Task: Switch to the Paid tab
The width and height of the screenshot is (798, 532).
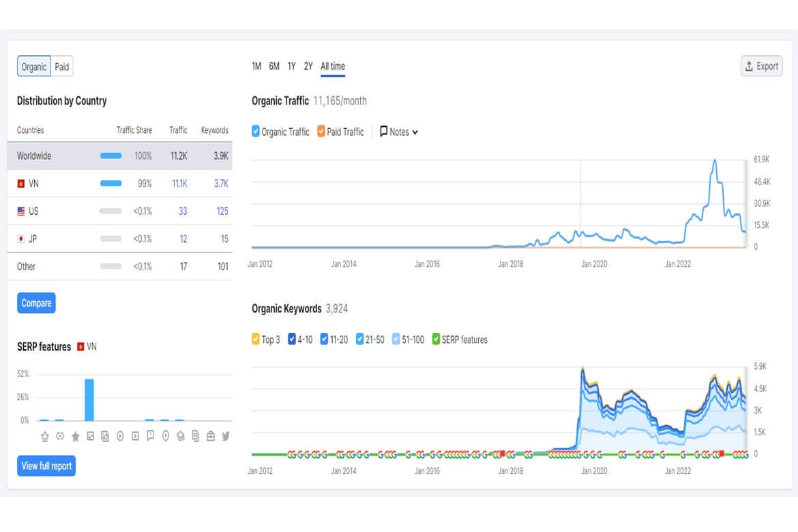Action: [x=62, y=67]
